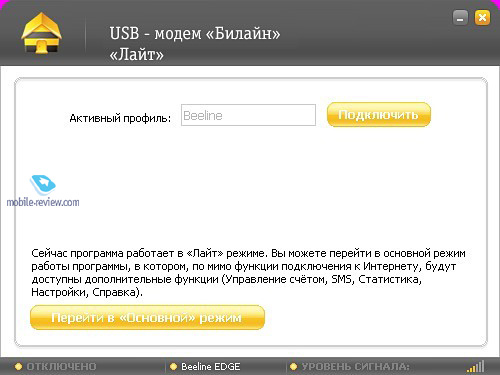Switch via Перейти в «Основной» режим button

tap(147, 317)
